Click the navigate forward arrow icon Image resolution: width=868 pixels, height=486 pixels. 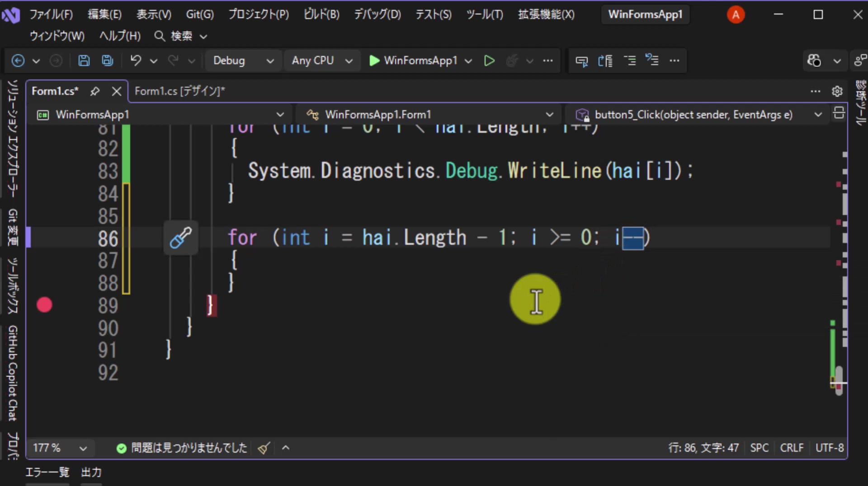56,61
